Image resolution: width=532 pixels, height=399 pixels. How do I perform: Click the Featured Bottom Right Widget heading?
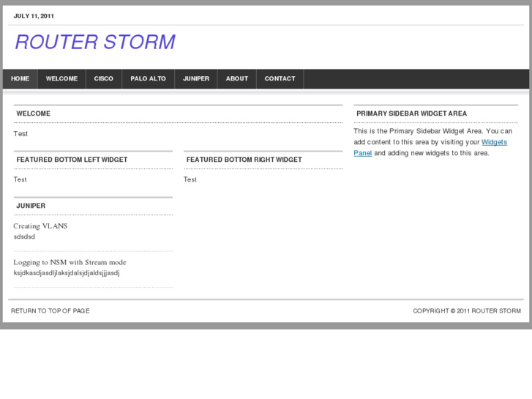[x=244, y=160]
